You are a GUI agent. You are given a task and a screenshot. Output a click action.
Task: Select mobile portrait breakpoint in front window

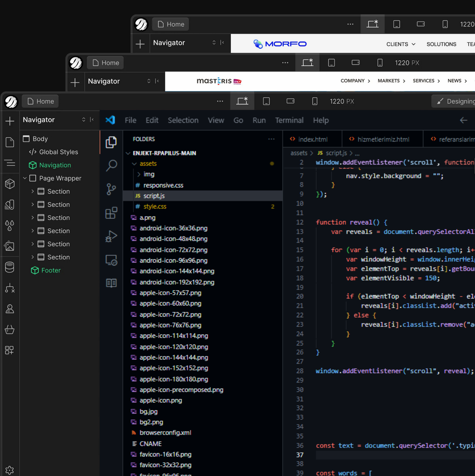315,101
